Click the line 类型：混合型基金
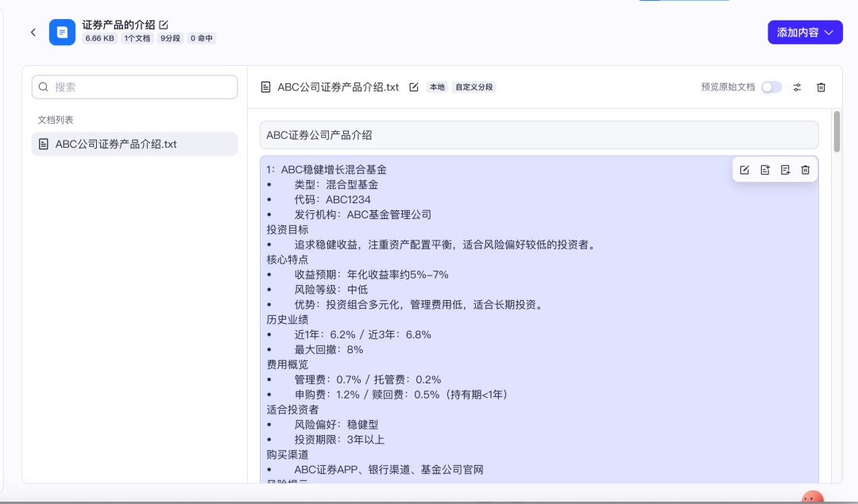The width and height of the screenshot is (858, 504). tap(336, 185)
